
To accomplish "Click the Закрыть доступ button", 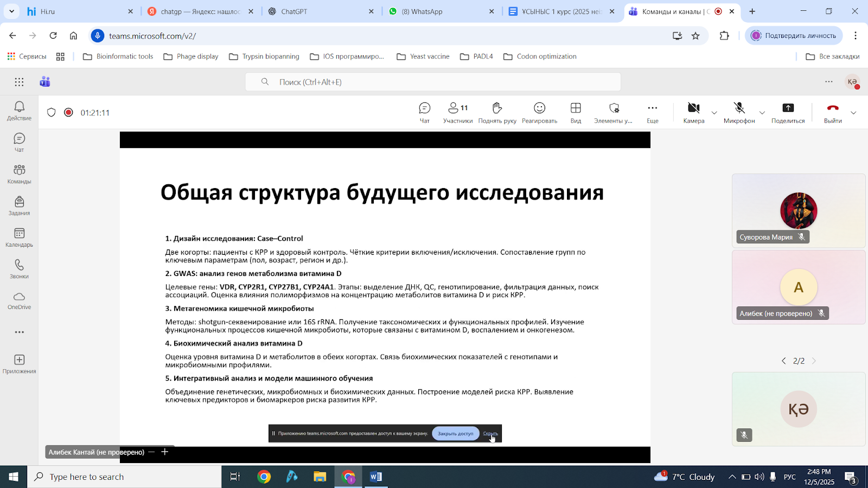I will pyautogui.click(x=455, y=434).
